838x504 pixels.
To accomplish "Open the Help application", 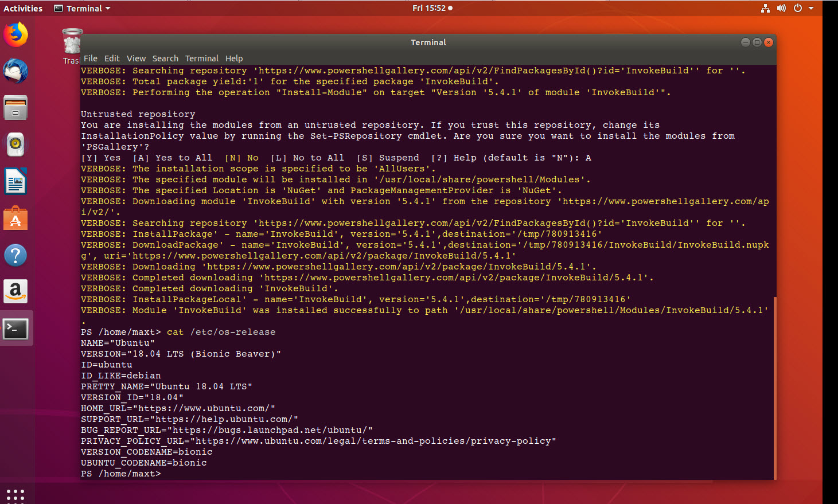I will coord(15,255).
